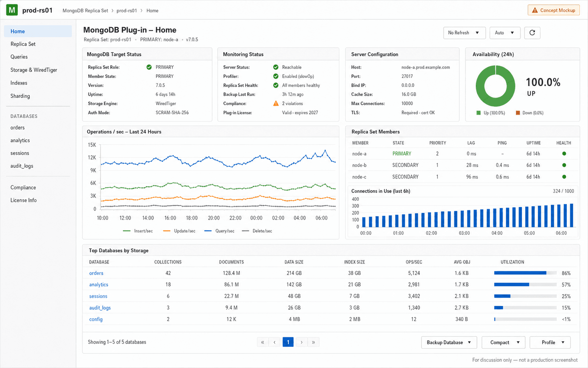Image resolution: width=588 pixels, height=368 pixels.
Task: Click MongoDB Replica Set breadcrumb
Action: click(85, 11)
